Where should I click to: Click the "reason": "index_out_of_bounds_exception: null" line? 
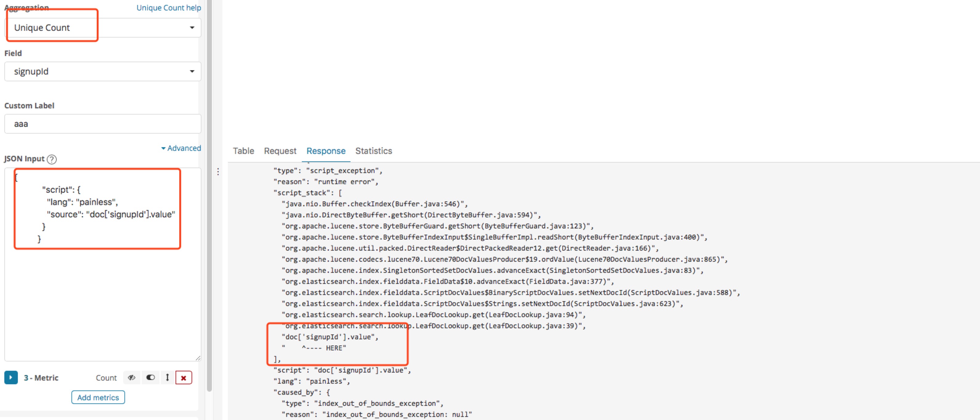377,414
